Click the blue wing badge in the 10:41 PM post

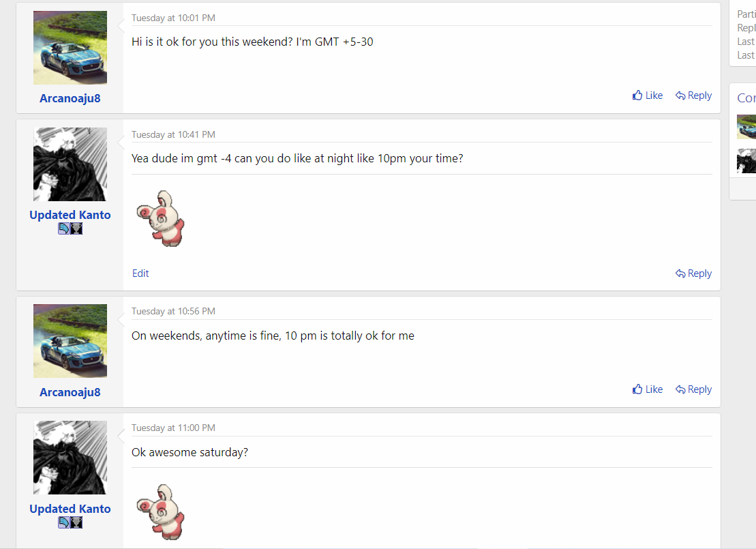(x=64, y=229)
